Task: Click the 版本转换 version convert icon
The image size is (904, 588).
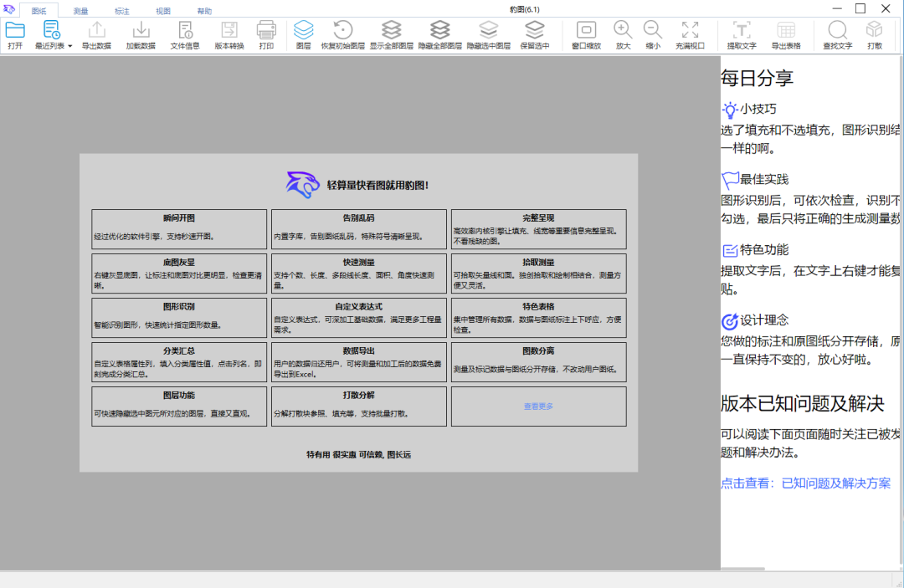Action: [229, 35]
